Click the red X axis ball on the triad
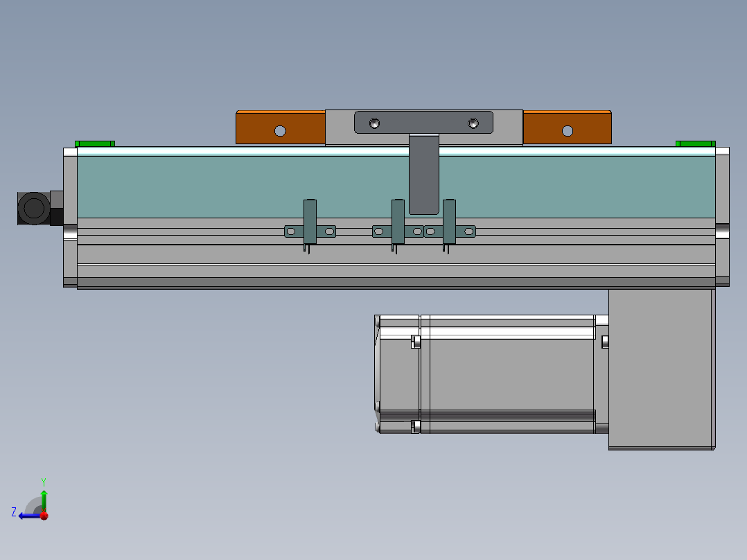The width and height of the screenshot is (747, 560). (44, 516)
